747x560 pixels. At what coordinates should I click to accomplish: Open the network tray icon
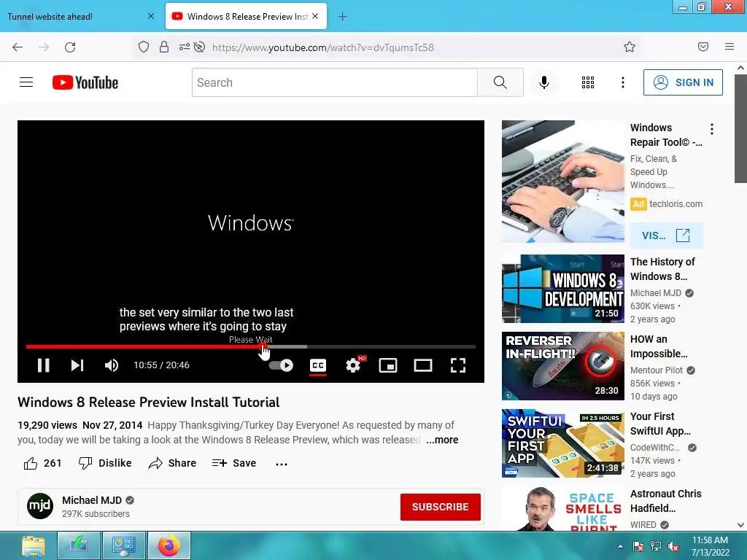(x=656, y=546)
